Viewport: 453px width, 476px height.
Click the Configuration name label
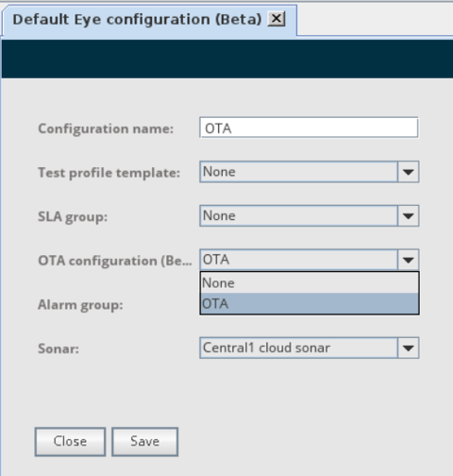106,128
